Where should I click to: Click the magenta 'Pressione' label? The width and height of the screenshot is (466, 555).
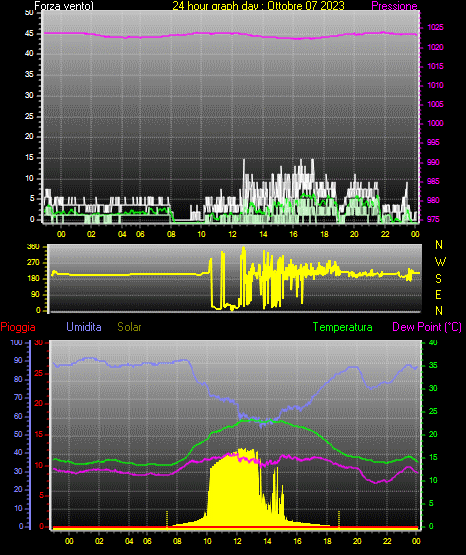pos(394,6)
